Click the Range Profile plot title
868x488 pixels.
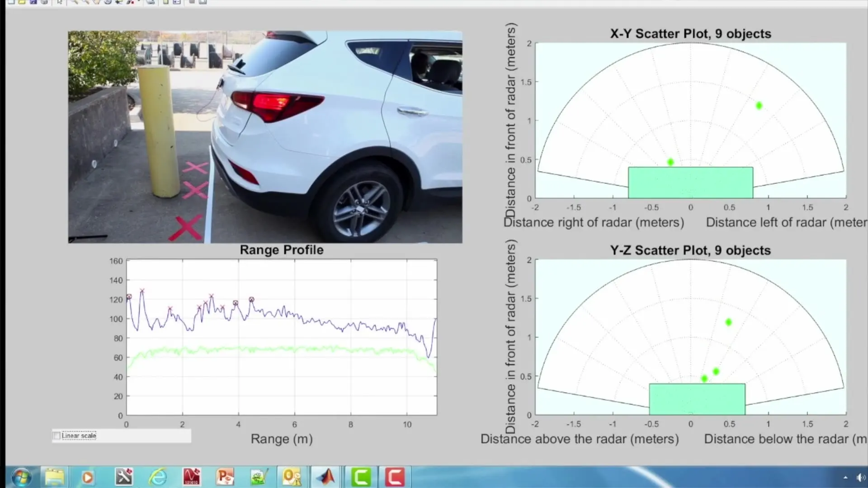coord(281,250)
